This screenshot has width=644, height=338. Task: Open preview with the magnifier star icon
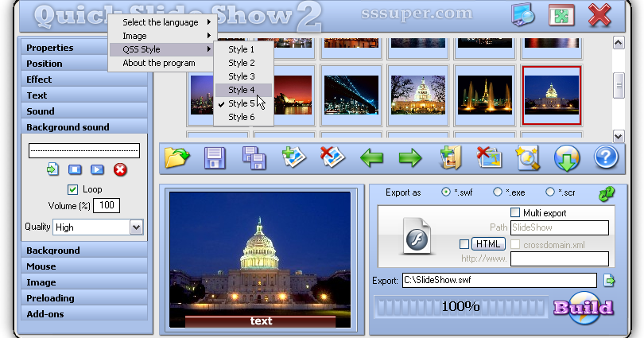click(528, 158)
